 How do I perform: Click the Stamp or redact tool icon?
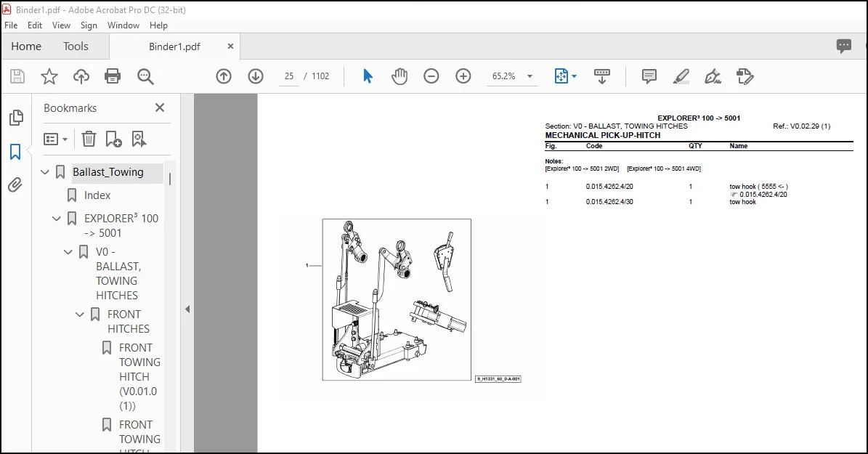coord(745,76)
